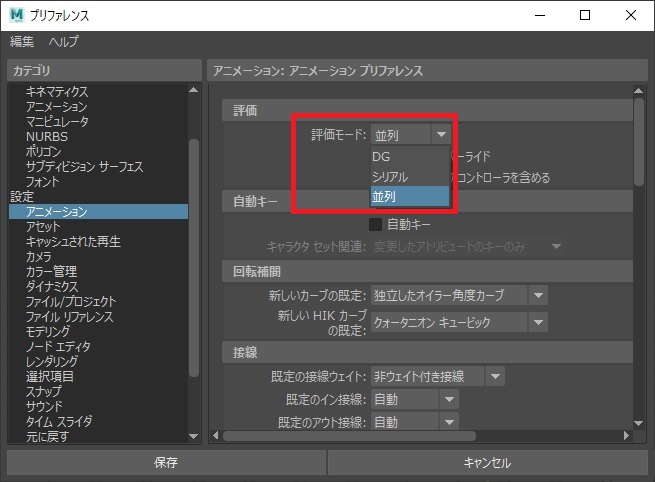Maximize the プリファレンス window
The width and height of the screenshot is (655, 482).
[585, 15]
